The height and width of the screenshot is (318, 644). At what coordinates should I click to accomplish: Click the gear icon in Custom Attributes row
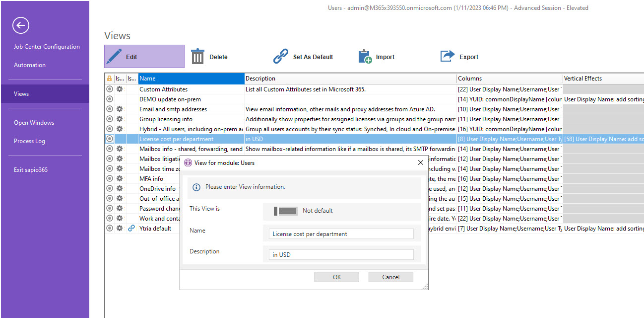pyautogui.click(x=120, y=89)
